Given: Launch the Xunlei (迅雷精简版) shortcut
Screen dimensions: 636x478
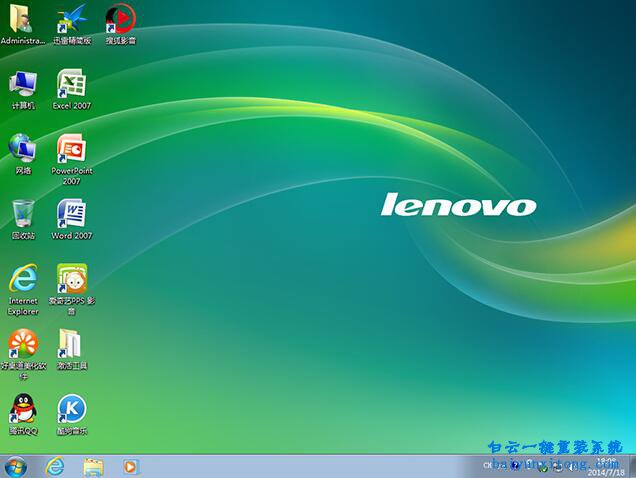Looking at the screenshot, I should click(x=71, y=20).
